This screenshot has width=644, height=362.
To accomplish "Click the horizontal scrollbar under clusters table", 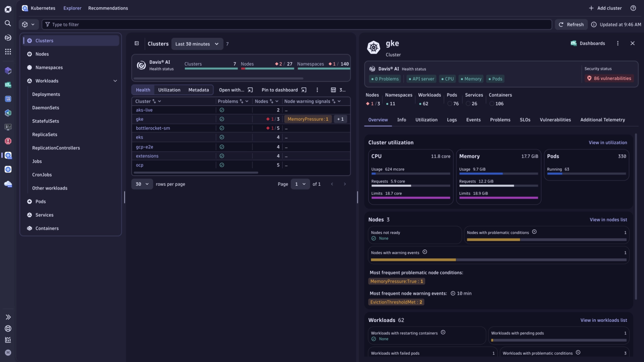I will [196, 173].
